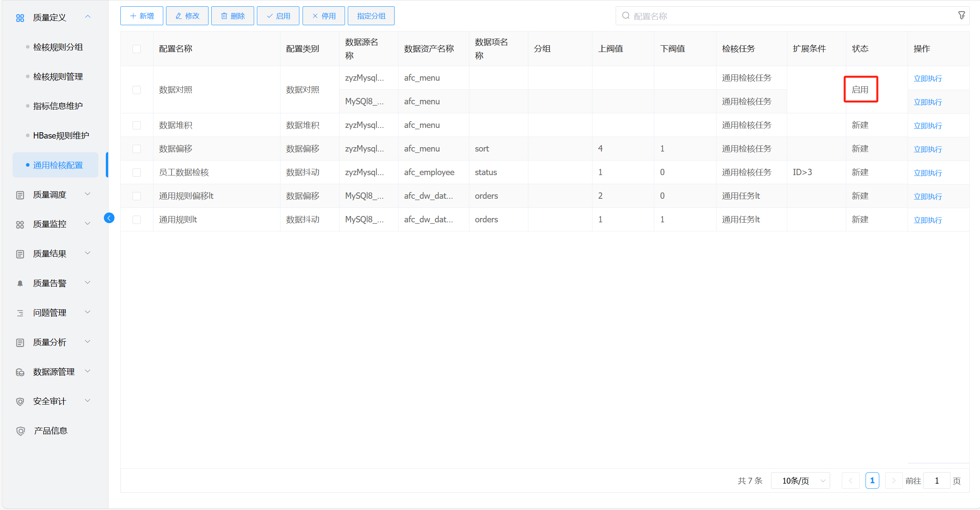Viewport: 980px width, 510px height.
Task: Open 检核规则管理 menu item
Action: (58, 77)
